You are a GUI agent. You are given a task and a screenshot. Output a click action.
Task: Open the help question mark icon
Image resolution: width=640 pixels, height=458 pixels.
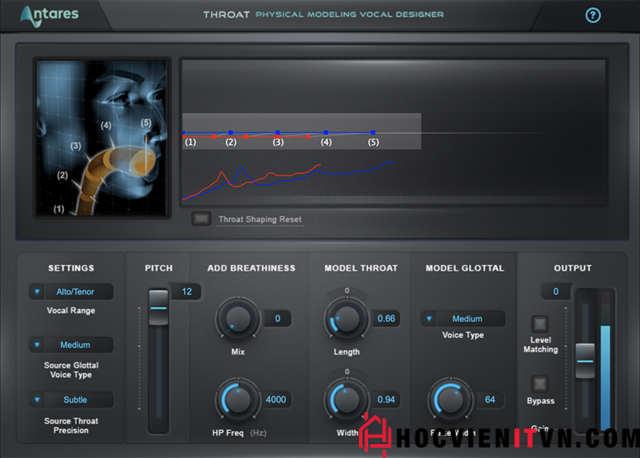pyautogui.click(x=593, y=16)
